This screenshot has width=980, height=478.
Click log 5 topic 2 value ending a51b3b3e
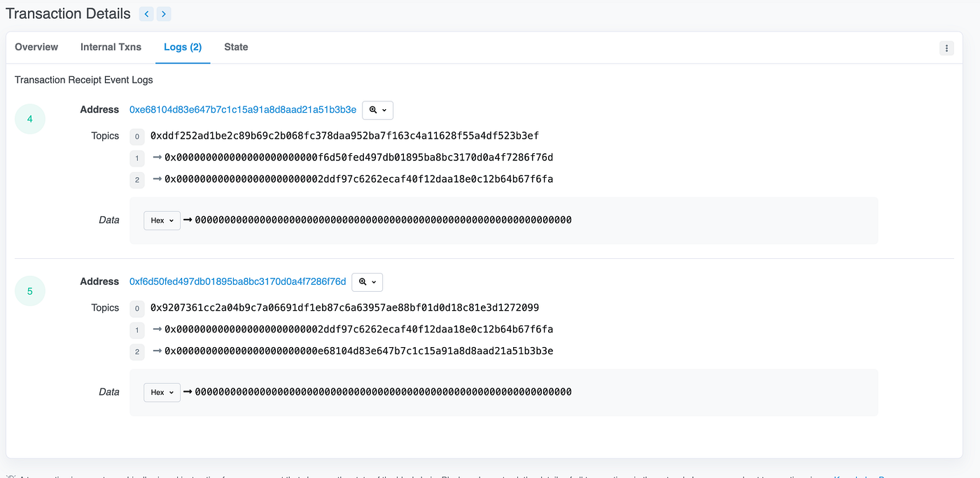point(359,351)
